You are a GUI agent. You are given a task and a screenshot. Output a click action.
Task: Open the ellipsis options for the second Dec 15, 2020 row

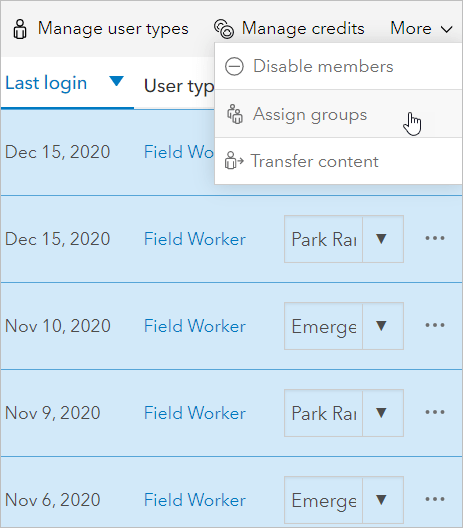click(435, 238)
